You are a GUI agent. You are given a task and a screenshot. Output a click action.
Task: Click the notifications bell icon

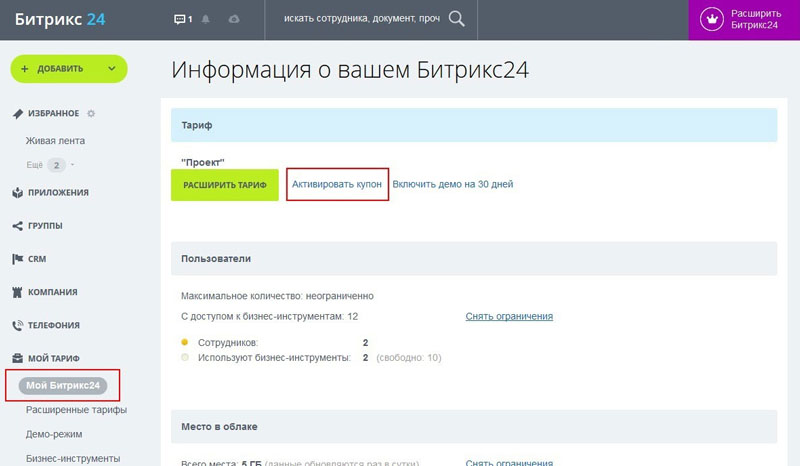point(206,19)
